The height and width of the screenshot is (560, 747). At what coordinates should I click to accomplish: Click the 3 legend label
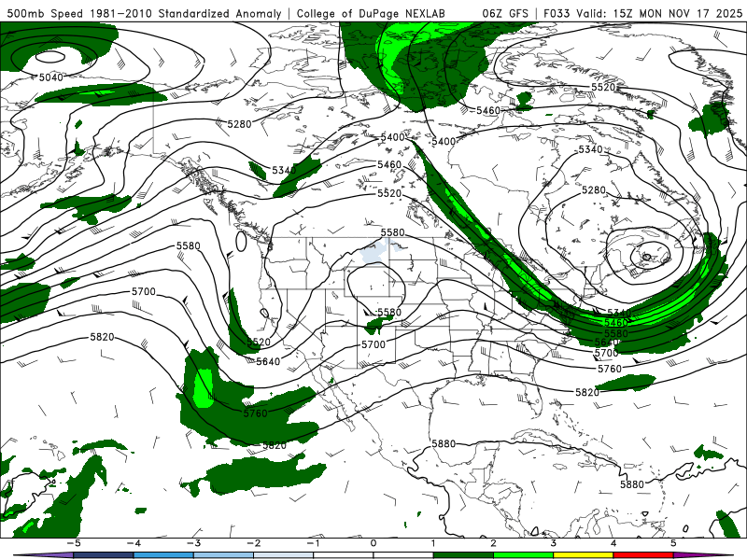pos(553,543)
